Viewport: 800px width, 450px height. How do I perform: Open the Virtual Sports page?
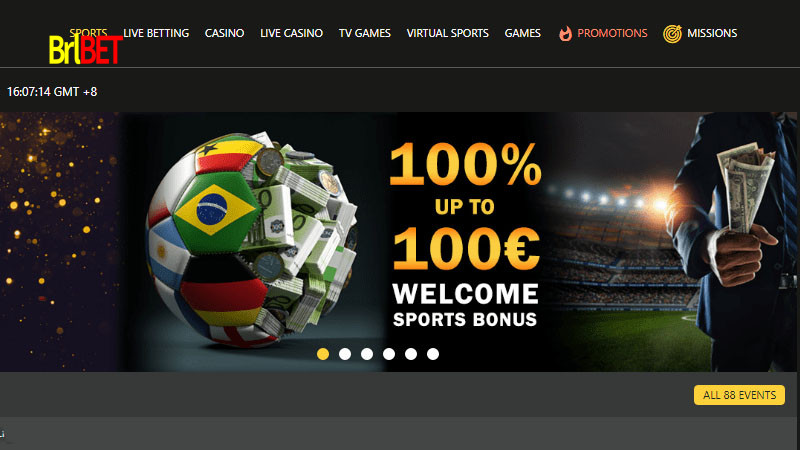click(x=447, y=33)
